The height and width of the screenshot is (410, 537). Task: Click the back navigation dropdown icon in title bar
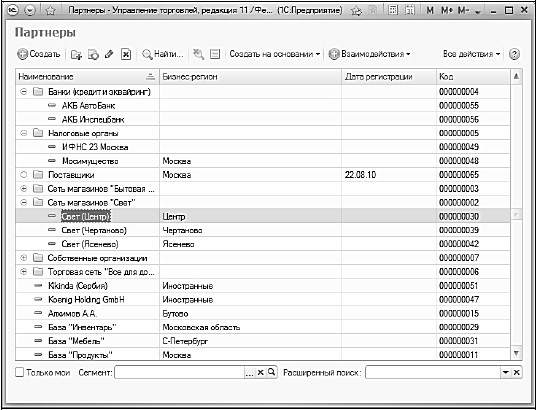[x=31, y=11]
